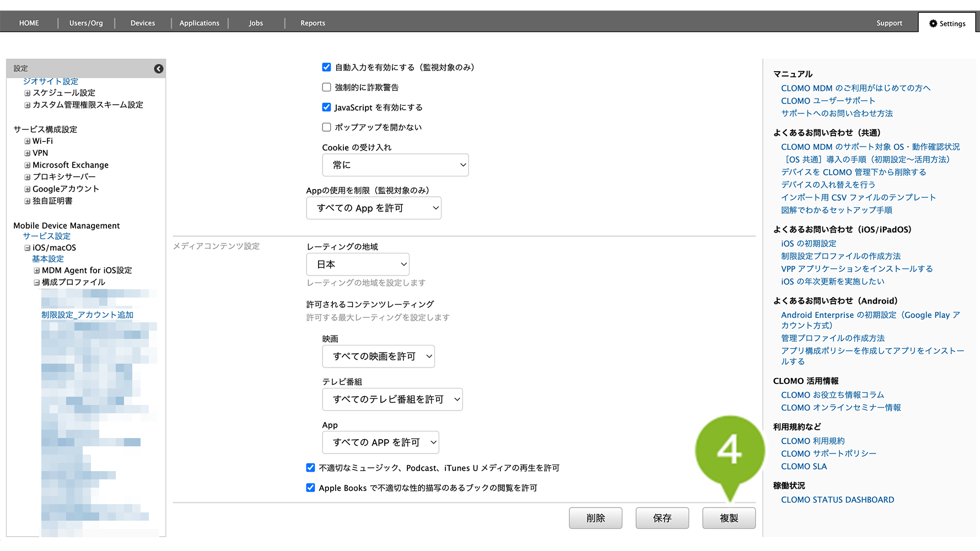Click the 保存 button
Image resolution: width=980 pixels, height=551 pixels.
click(x=662, y=518)
